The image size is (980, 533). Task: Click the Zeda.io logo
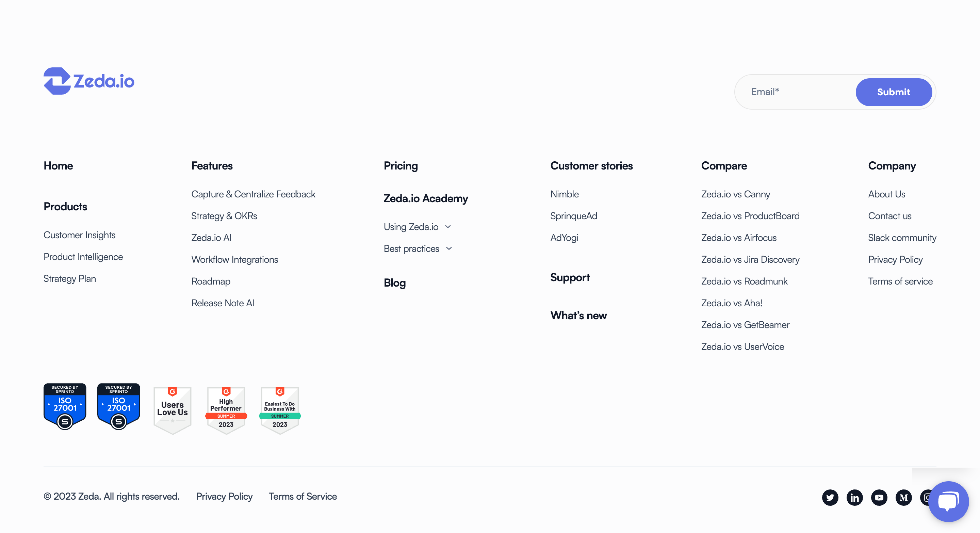[89, 81]
